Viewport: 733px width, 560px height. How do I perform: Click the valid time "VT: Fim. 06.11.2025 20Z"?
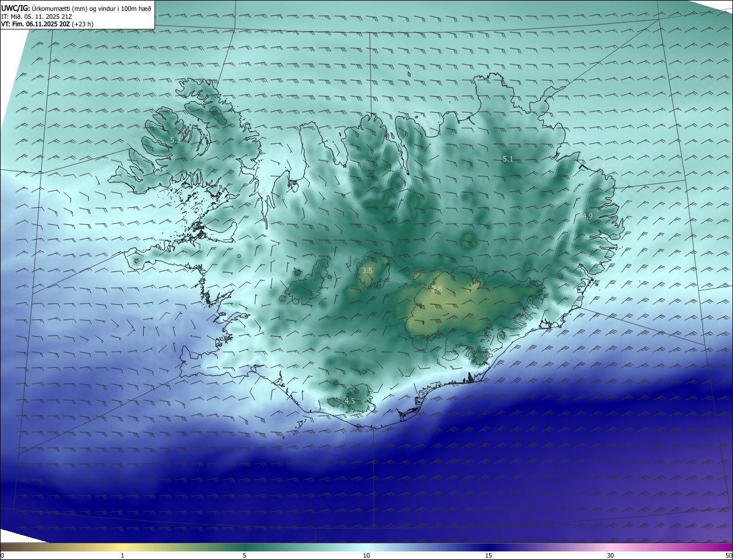(36, 25)
